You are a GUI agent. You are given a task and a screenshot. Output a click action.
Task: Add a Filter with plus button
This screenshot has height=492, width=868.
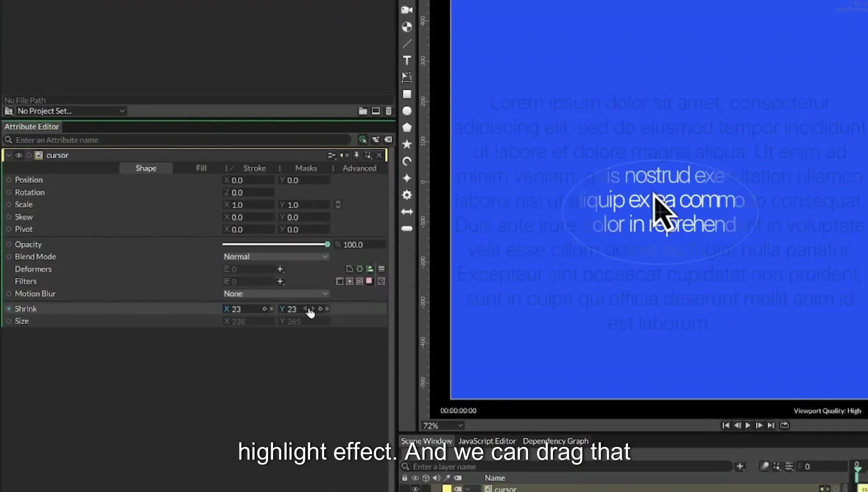coord(280,281)
